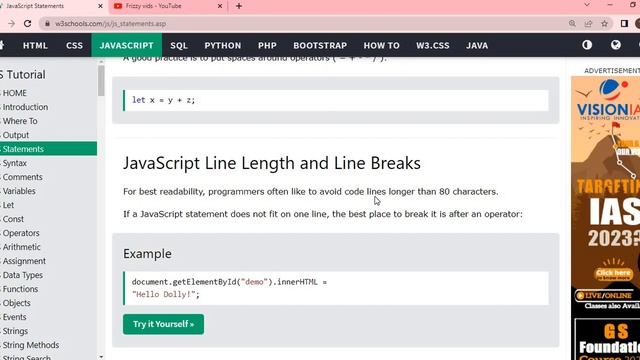Open the PYTHON tutorial in navbar
This screenshot has width=640, height=360.
(x=223, y=45)
